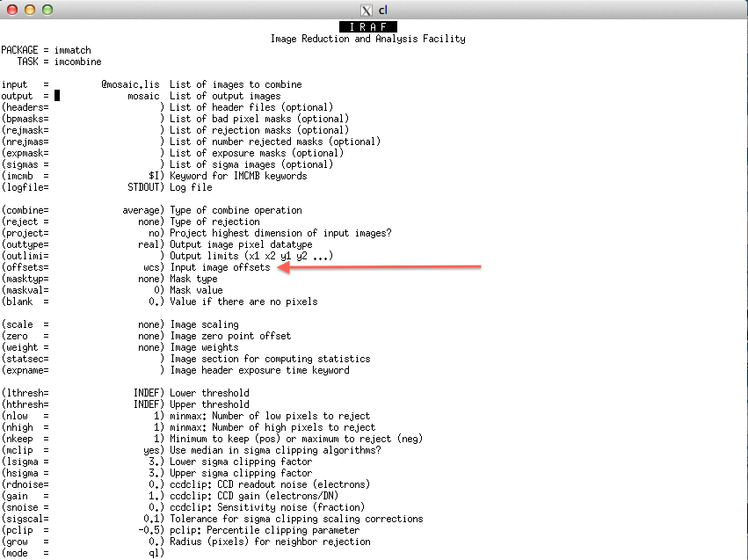Viewport: 748px width, 560px height.
Task: Click the mclip parameter's yes value
Action: click(x=151, y=450)
